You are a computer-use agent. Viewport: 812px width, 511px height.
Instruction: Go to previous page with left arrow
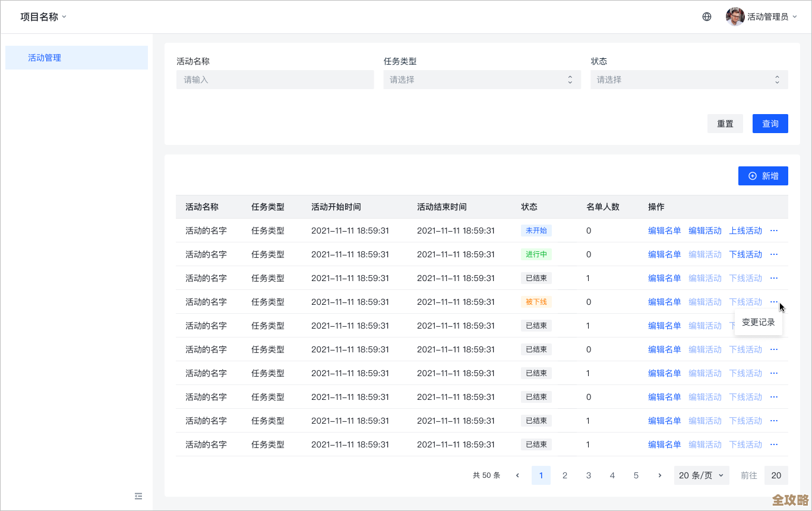pyautogui.click(x=517, y=475)
